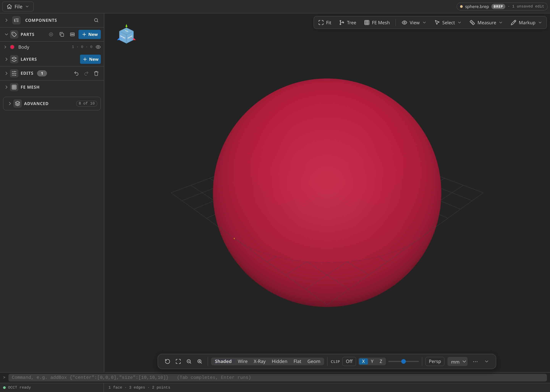Select the Z clip axis

(381, 361)
